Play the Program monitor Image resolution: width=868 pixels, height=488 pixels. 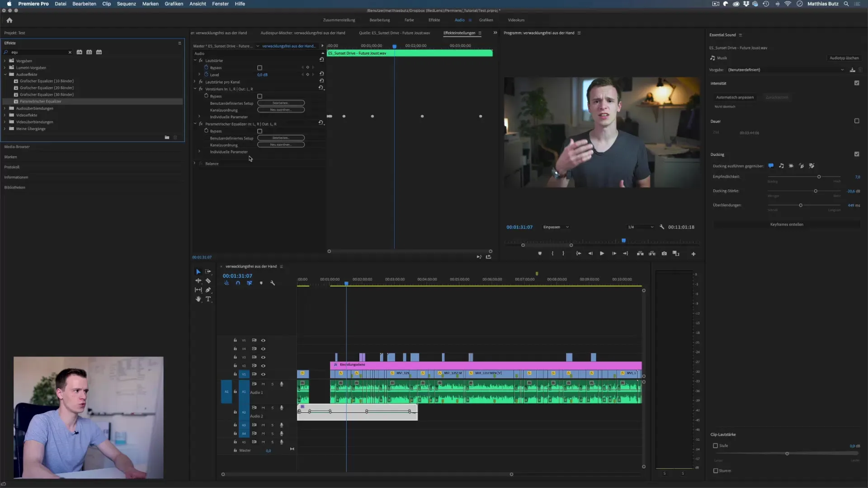coord(602,253)
